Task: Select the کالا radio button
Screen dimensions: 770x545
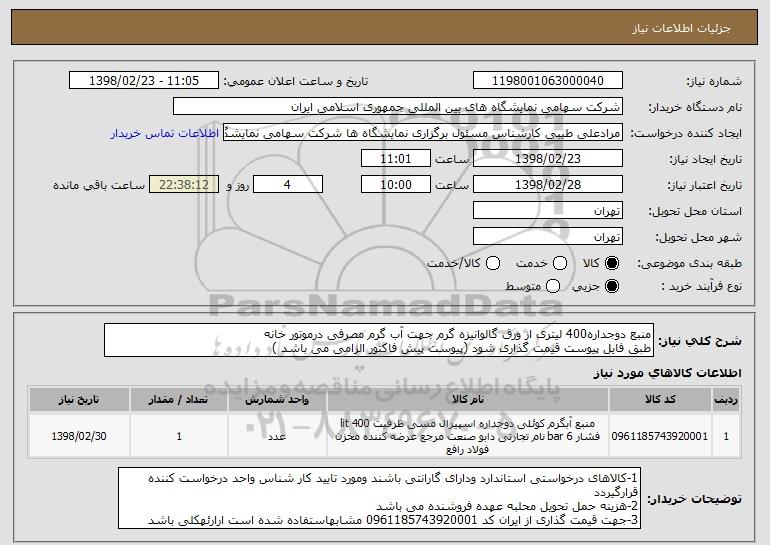Action: click(611, 264)
